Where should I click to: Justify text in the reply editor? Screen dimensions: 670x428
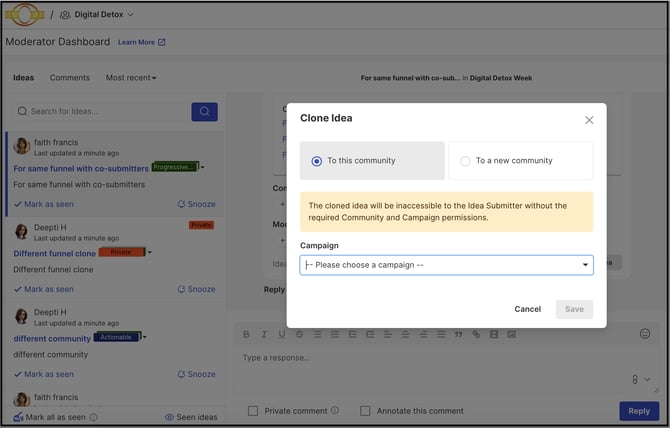coord(441,334)
